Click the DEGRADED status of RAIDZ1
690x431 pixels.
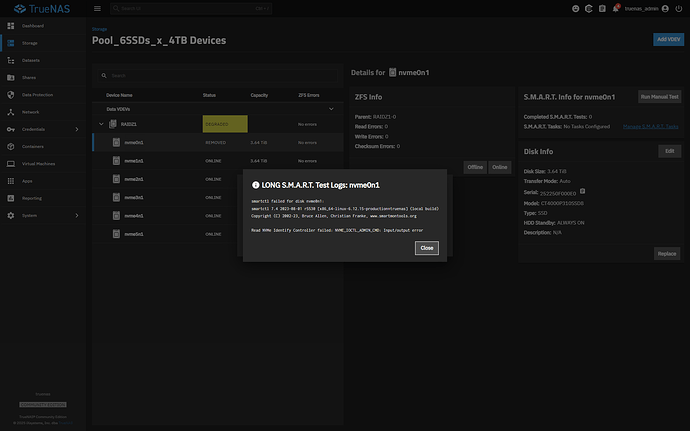225,124
